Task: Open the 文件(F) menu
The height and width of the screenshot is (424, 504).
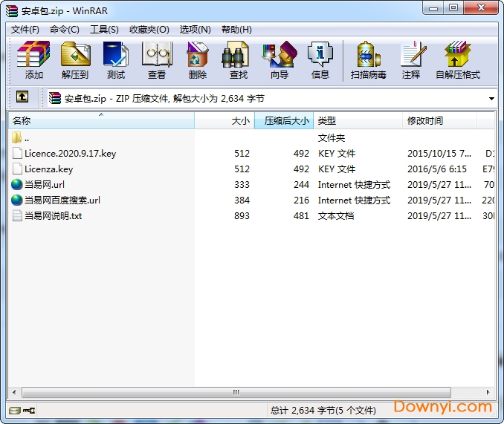Action: [25, 30]
